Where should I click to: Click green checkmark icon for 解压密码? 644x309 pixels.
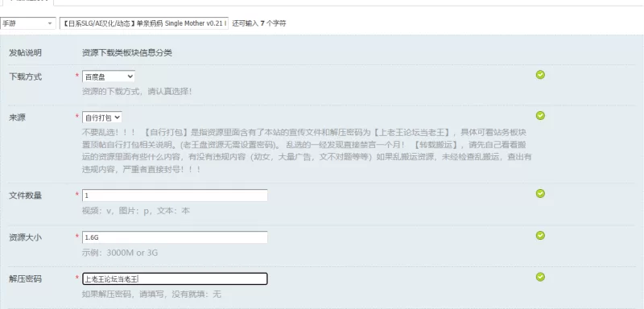pos(540,277)
